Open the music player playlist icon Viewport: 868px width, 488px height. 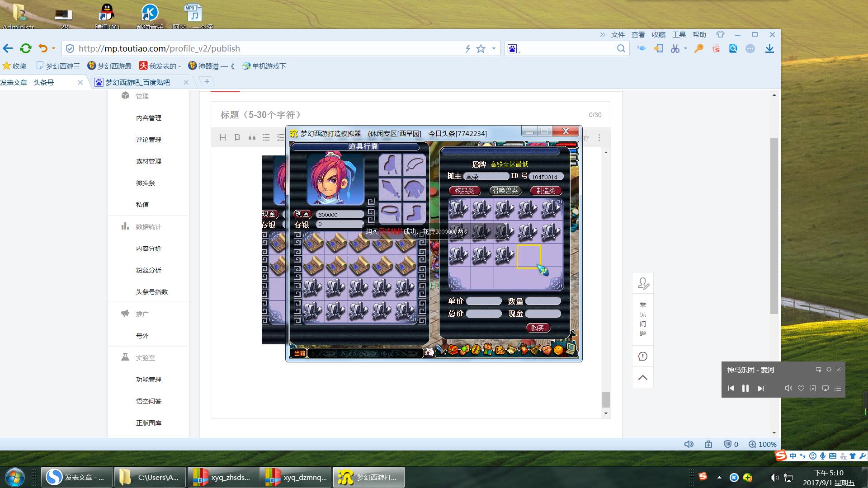point(838,388)
